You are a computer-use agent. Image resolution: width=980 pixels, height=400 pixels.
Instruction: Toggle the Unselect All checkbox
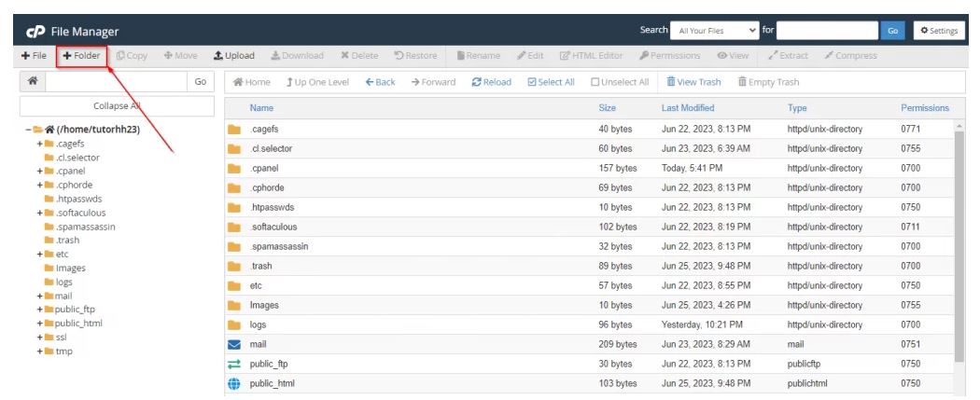(x=595, y=82)
